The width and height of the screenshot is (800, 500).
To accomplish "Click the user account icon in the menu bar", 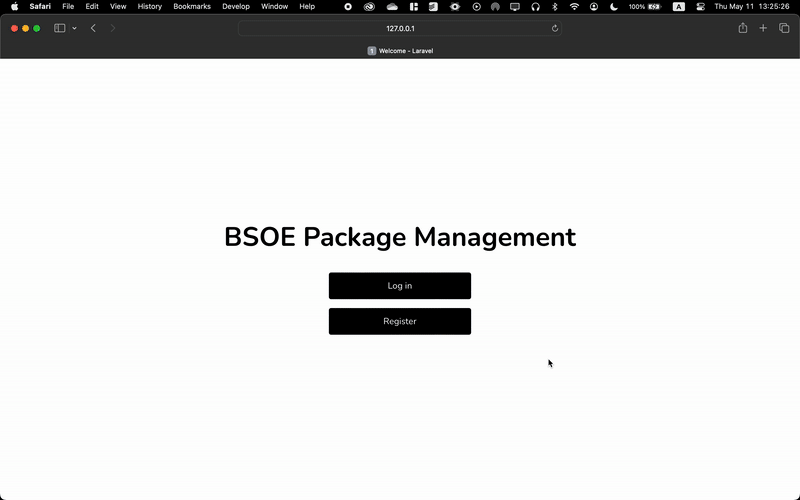I will coord(594,7).
